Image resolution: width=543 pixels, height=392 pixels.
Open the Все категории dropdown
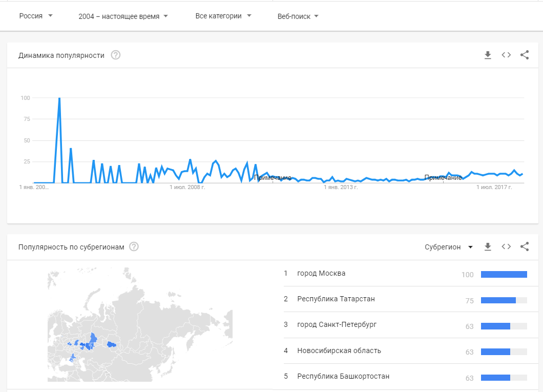click(223, 16)
